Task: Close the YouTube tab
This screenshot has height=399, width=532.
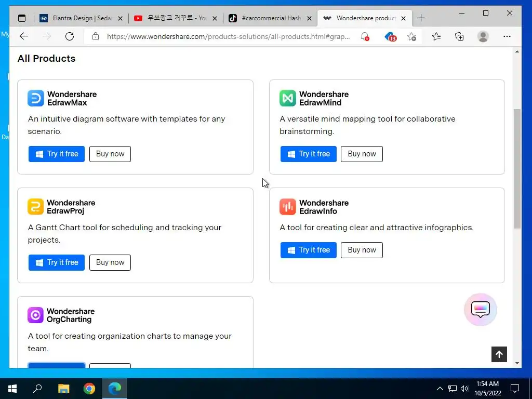Action: click(x=215, y=18)
